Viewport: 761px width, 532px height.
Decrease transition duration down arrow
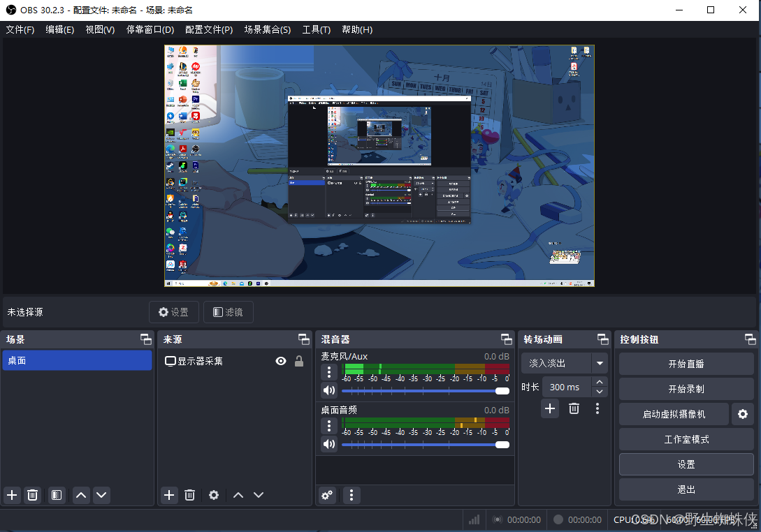(600, 392)
